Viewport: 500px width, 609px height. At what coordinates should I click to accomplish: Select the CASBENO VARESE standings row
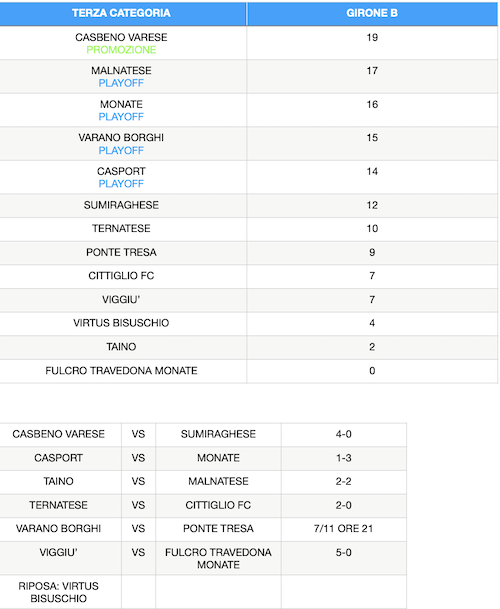tap(249, 43)
